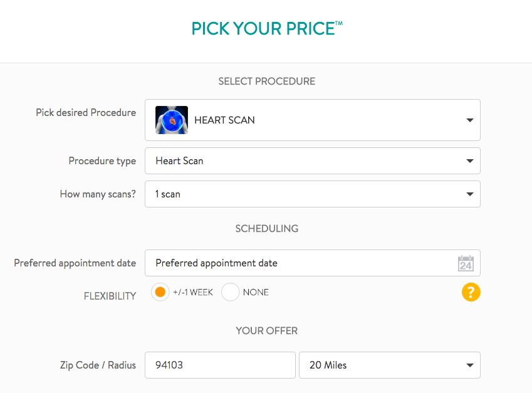Click the 'Zip Code / Radius' label
The width and height of the screenshot is (532, 393).
tap(100, 365)
